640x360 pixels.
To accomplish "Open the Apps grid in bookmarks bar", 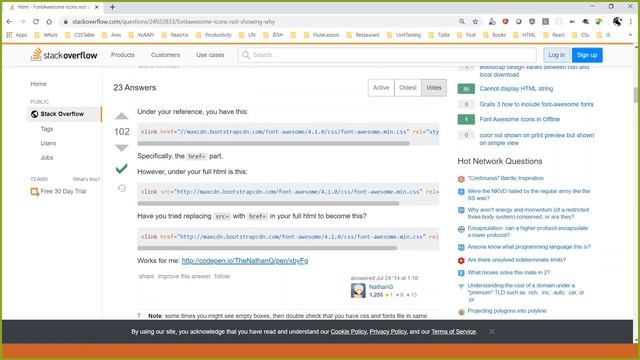I will tap(17, 35).
